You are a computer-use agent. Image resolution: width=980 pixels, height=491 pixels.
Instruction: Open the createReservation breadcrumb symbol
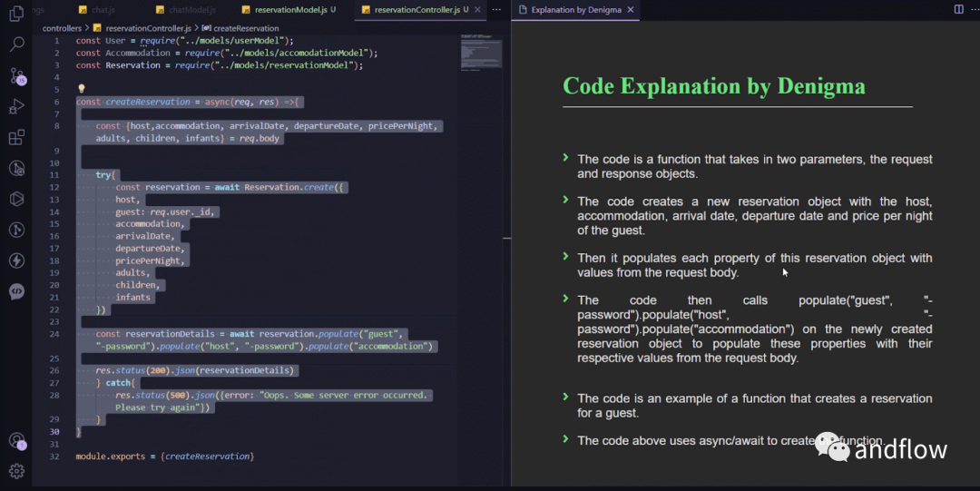(240, 28)
